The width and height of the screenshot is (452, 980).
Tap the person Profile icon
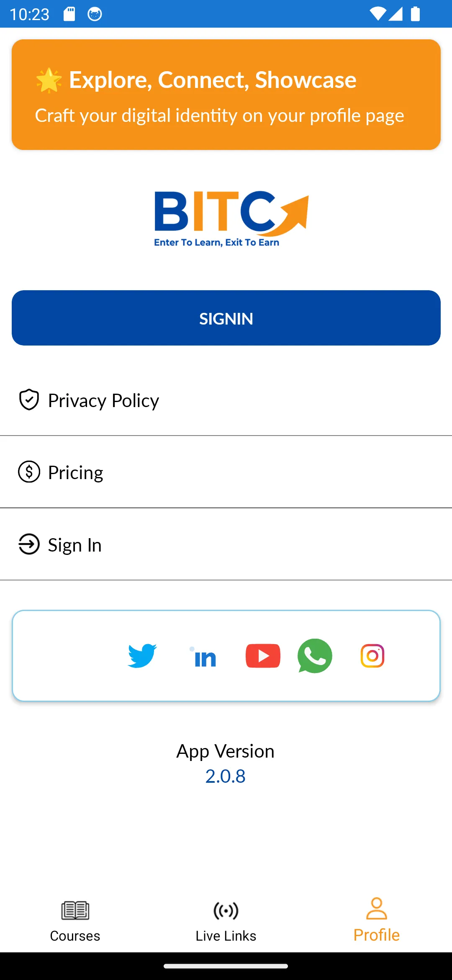377,908
